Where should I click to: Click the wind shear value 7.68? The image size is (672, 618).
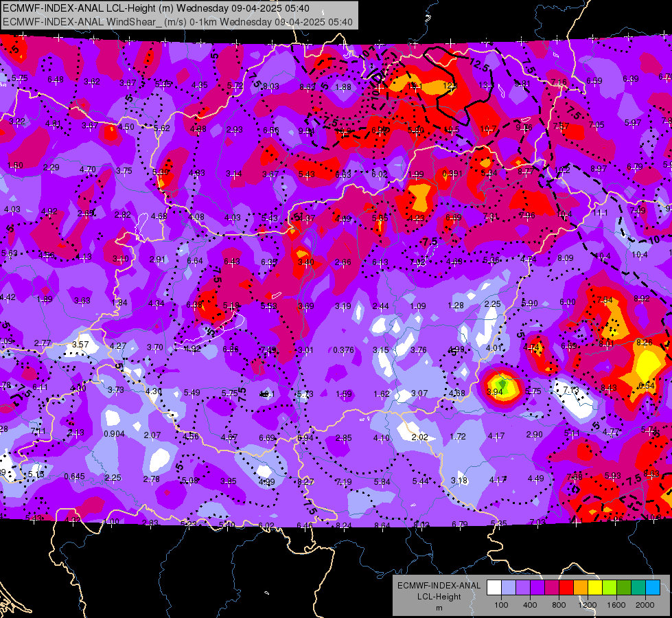point(575,477)
